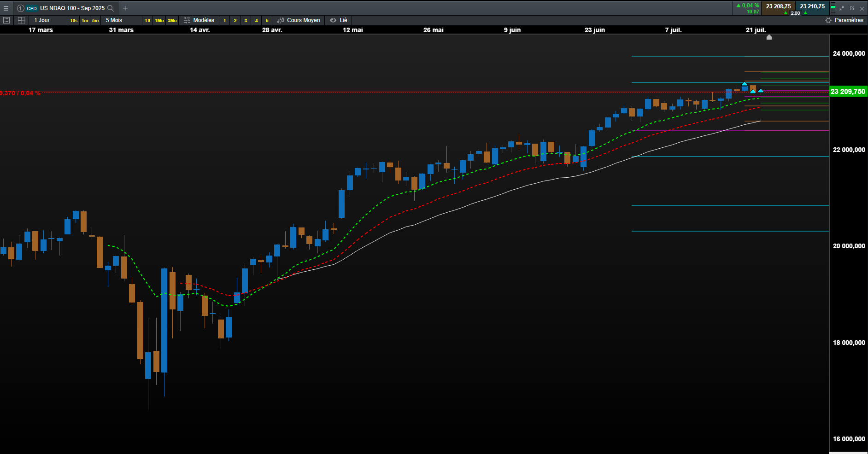The width and height of the screenshot is (868, 454).
Task: Open the instrument search magnifier
Action: [111, 8]
